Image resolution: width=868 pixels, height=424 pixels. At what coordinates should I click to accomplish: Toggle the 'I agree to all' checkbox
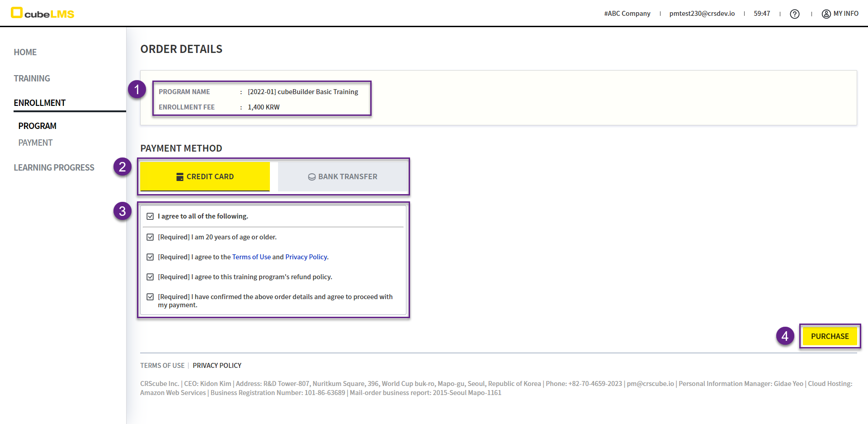click(150, 216)
